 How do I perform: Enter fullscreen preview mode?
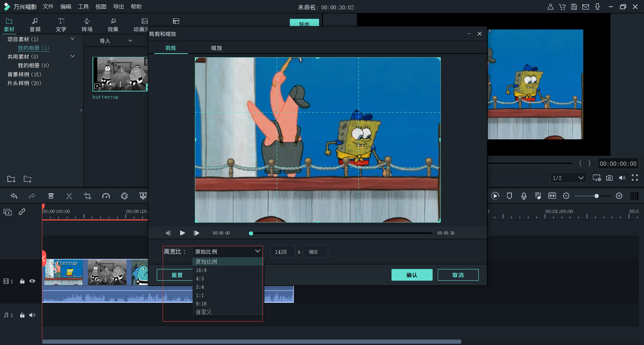coord(635,178)
